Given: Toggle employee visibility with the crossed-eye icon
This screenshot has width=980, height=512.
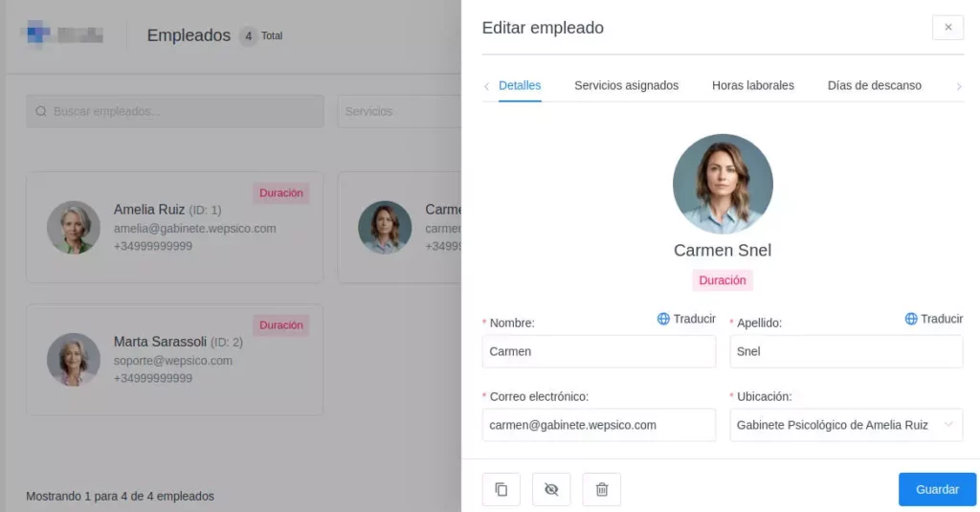Looking at the screenshot, I should [x=551, y=489].
